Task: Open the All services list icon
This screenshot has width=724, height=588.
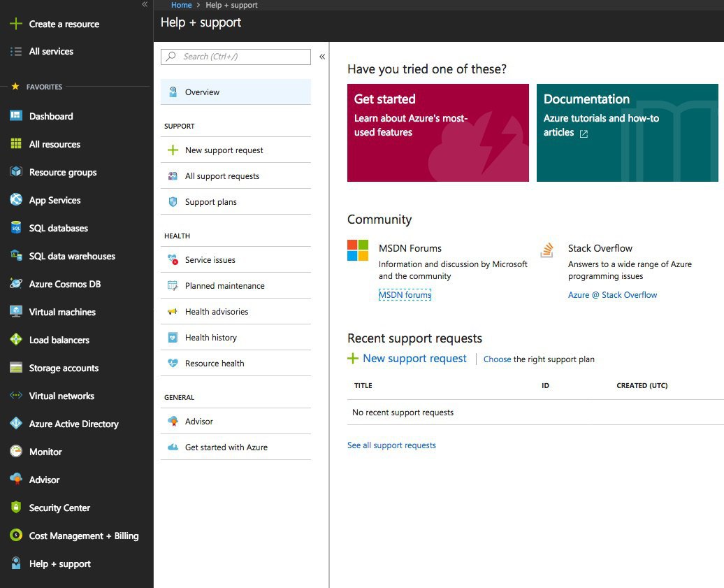Action: coord(15,51)
